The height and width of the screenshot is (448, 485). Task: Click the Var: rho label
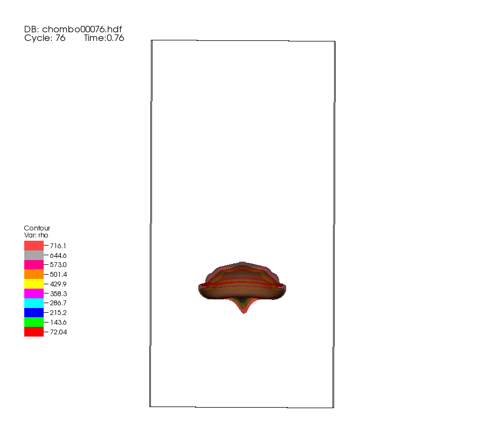pyautogui.click(x=36, y=235)
